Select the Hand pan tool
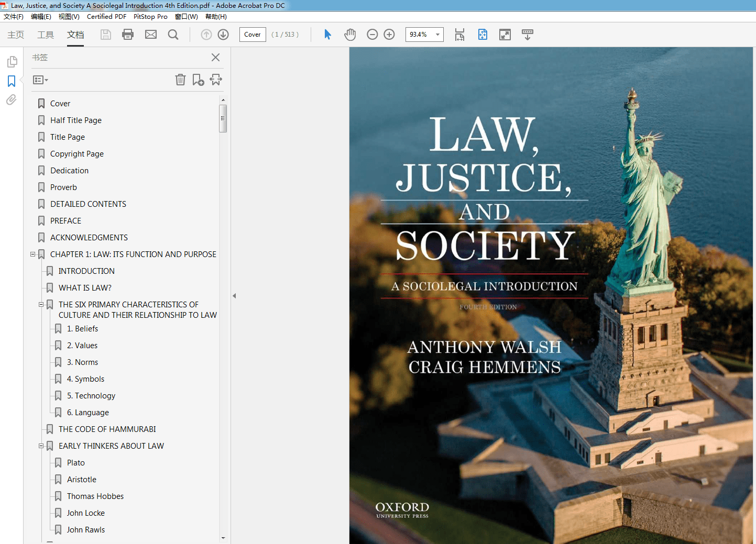This screenshot has height=544, width=756. coord(350,35)
